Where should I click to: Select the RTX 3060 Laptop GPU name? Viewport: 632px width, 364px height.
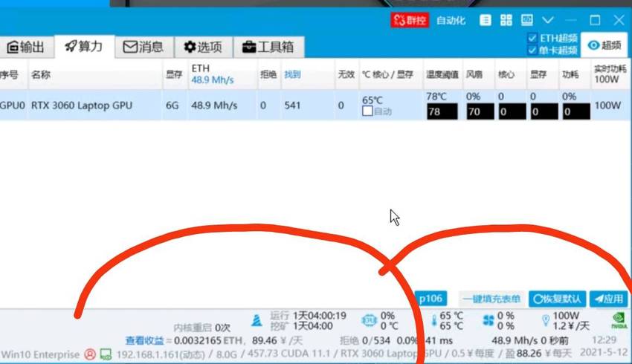[x=82, y=105]
